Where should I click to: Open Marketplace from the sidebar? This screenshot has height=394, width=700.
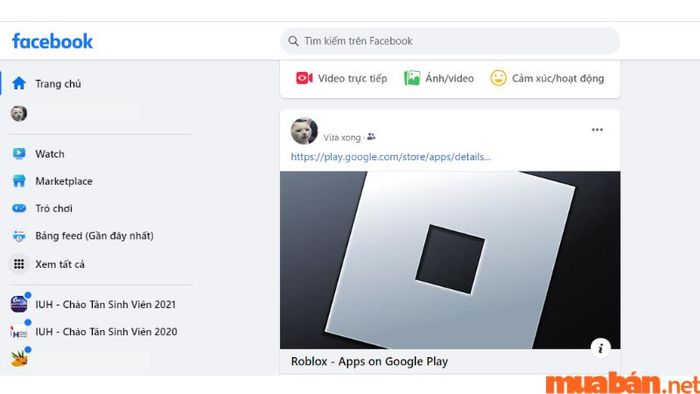tap(64, 181)
